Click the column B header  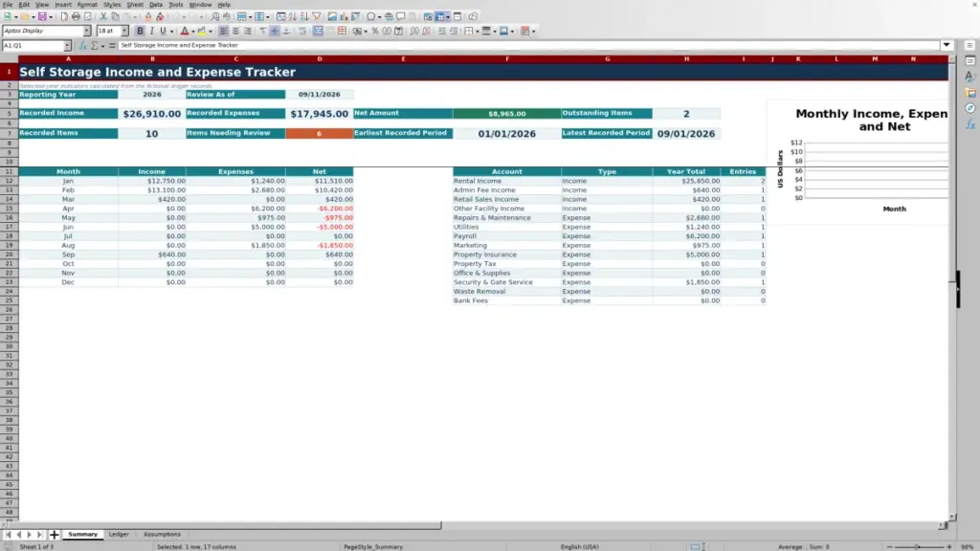pyautogui.click(x=152, y=58)
